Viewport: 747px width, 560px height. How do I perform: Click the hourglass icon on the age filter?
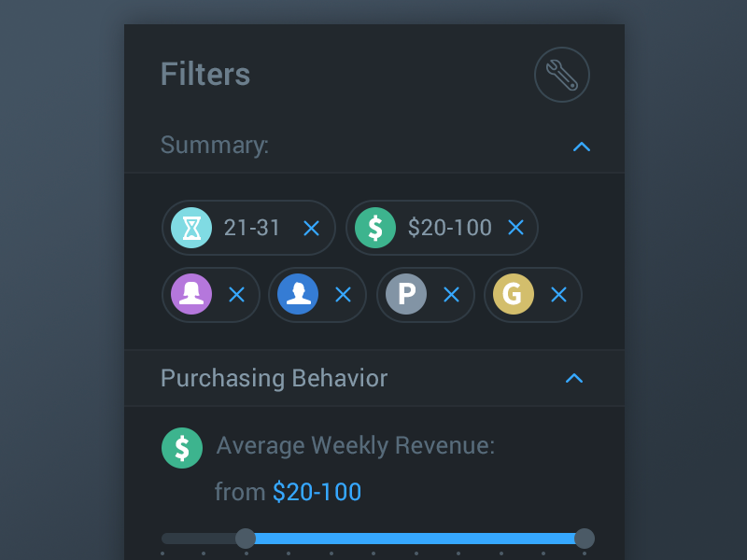point(193,228)
